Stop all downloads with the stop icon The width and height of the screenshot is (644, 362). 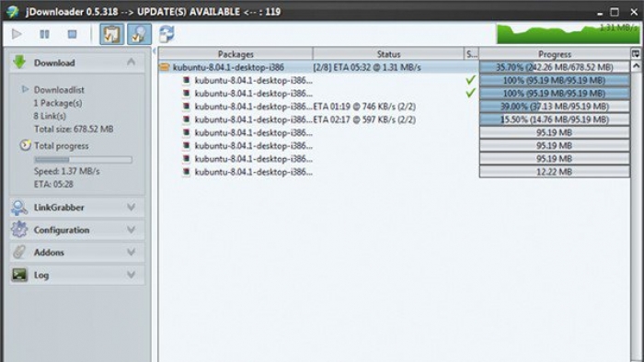[72, 34]
